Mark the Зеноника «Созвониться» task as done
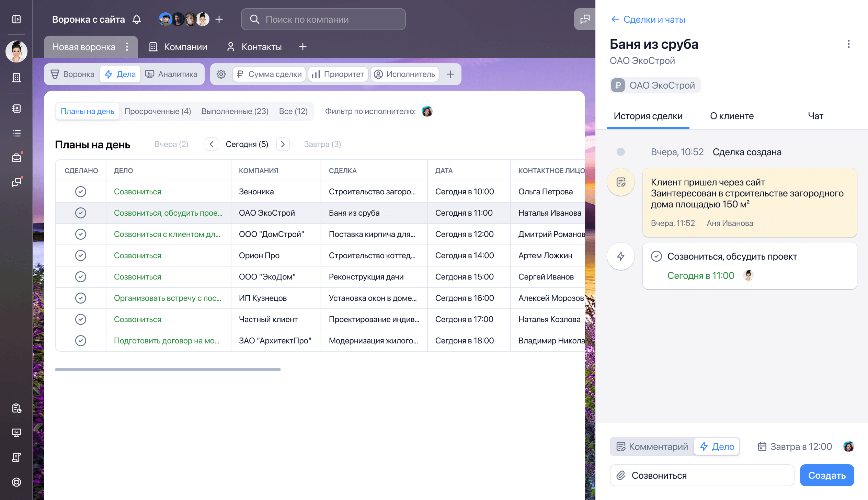The width and height of the screenshot is (868, 500). (x=81, y=191)
